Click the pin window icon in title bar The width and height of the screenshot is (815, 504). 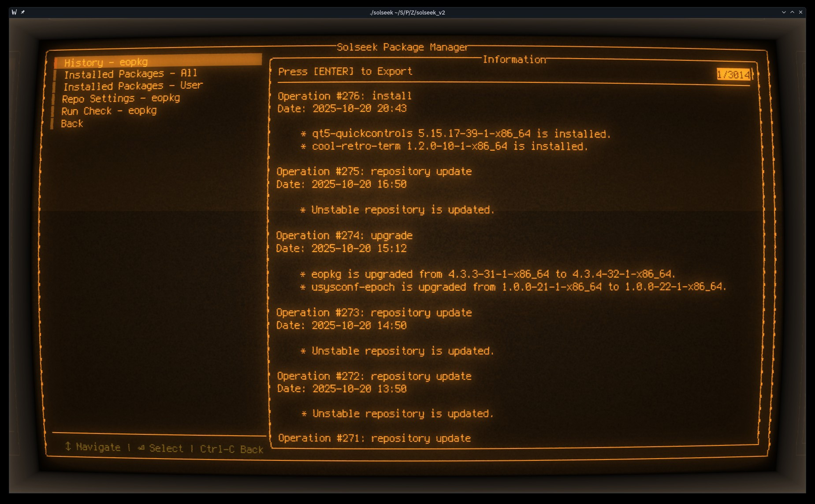point(23,12)
